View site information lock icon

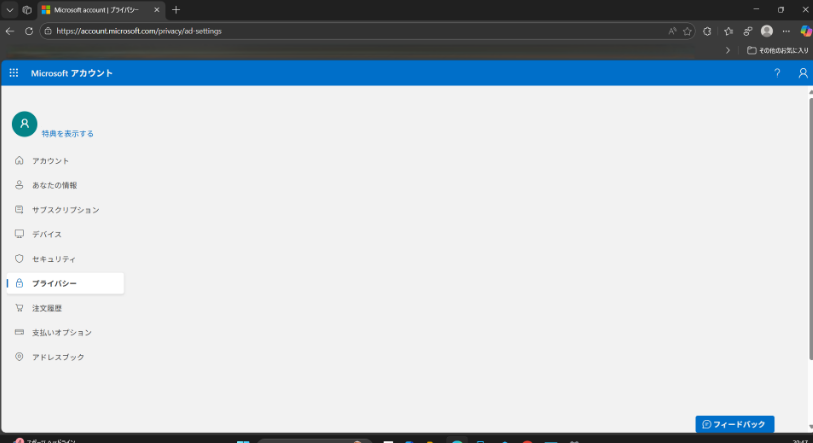coord(48,31)
